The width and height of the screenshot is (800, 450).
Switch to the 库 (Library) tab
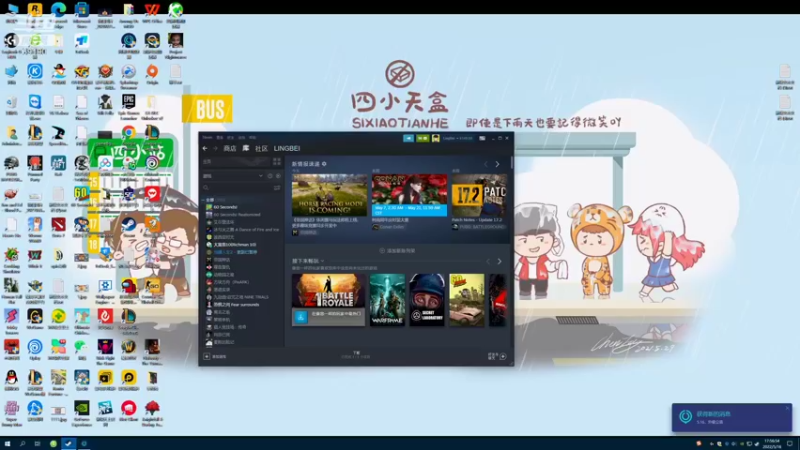[x=245, y=148]
